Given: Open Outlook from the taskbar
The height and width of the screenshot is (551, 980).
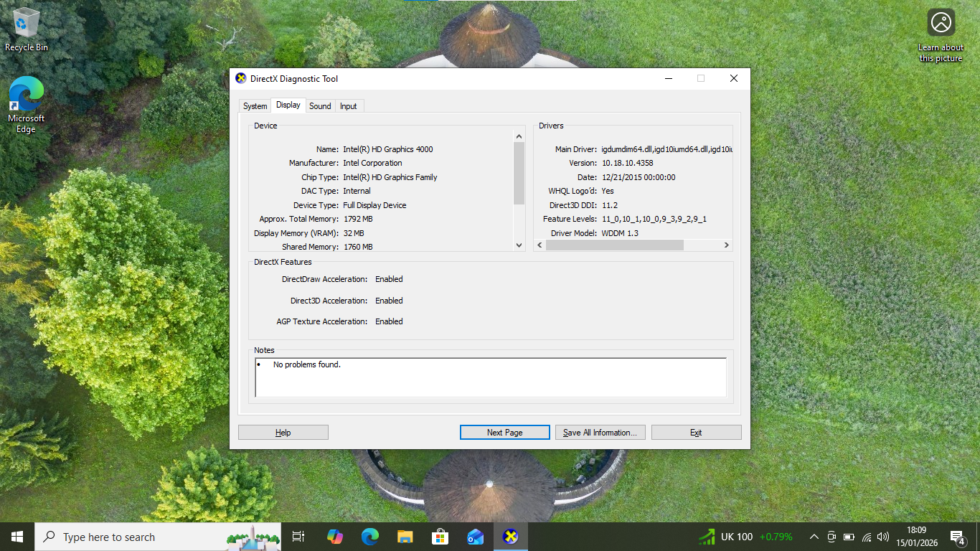Looking at the screenshot, I should click(475, 537).
